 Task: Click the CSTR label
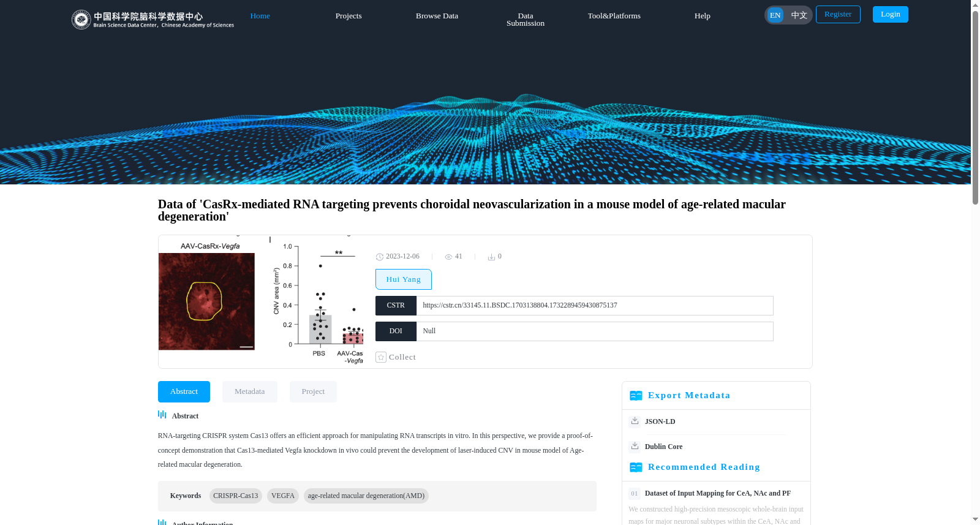click(x=396, y=306)
